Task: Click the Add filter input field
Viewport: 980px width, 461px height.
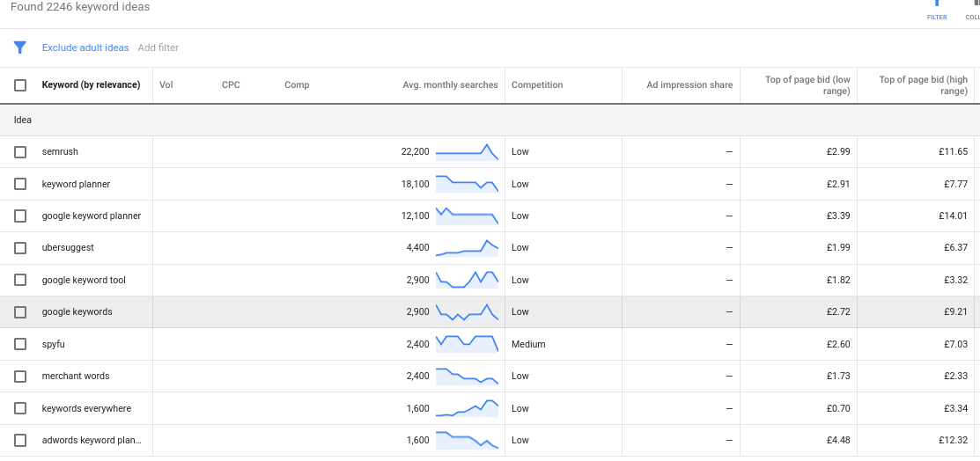Action: click(x=158, y=48)
